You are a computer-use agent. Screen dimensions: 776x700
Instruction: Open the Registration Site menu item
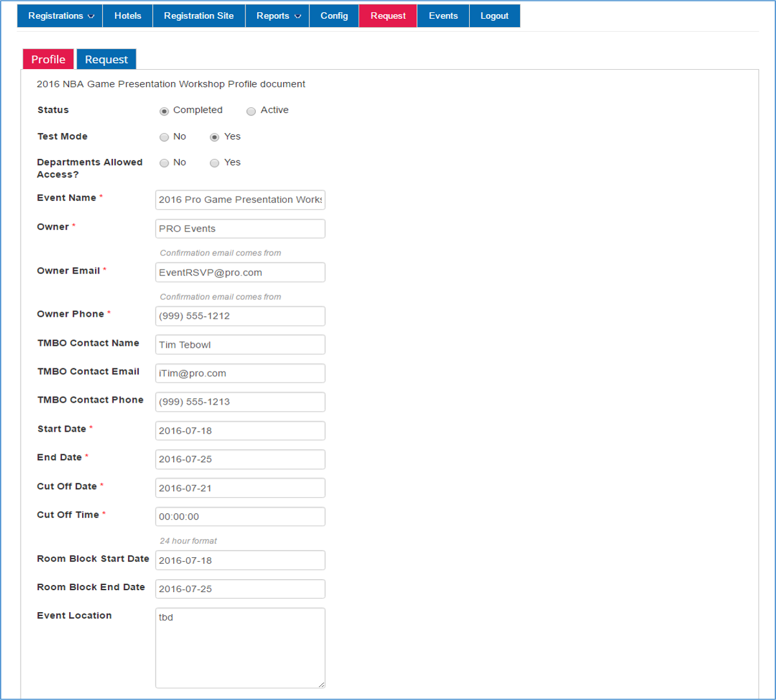[x=198, y=16]
